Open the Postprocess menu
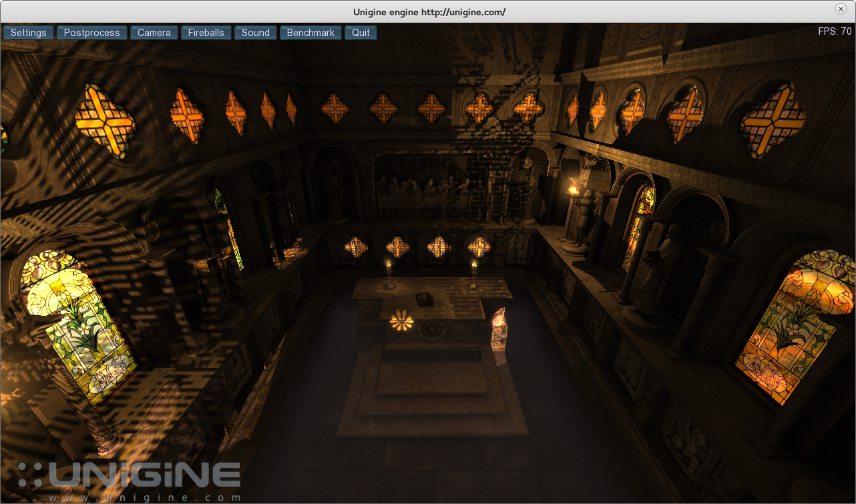 [91, 33]
